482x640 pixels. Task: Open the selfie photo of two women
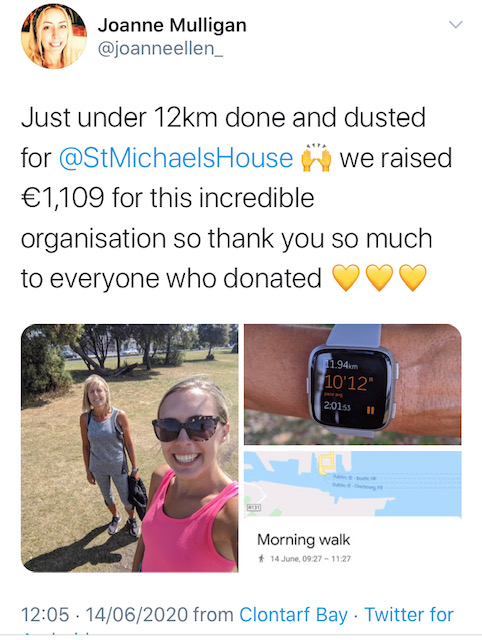click(x=130, y=448)
